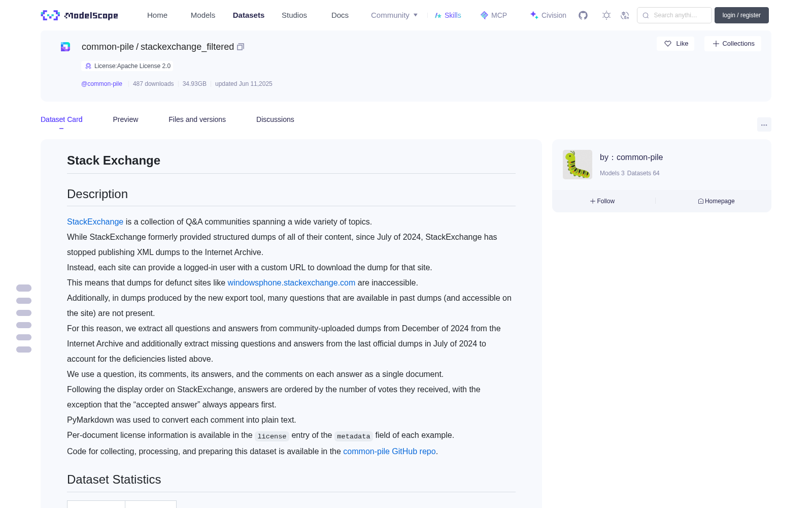This screenshot has width=812, height=508.
Task: Open caterpillar avatar thumbnail of common-pile
Action: pos(578,165)
